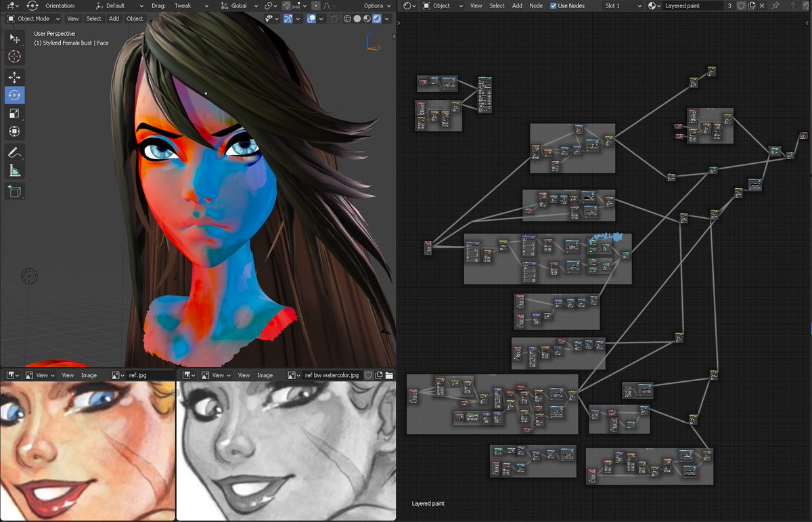Switch to rendered viewport shading
The height and width of the screenshot is (522, 812).
click(x=377, y=18)
